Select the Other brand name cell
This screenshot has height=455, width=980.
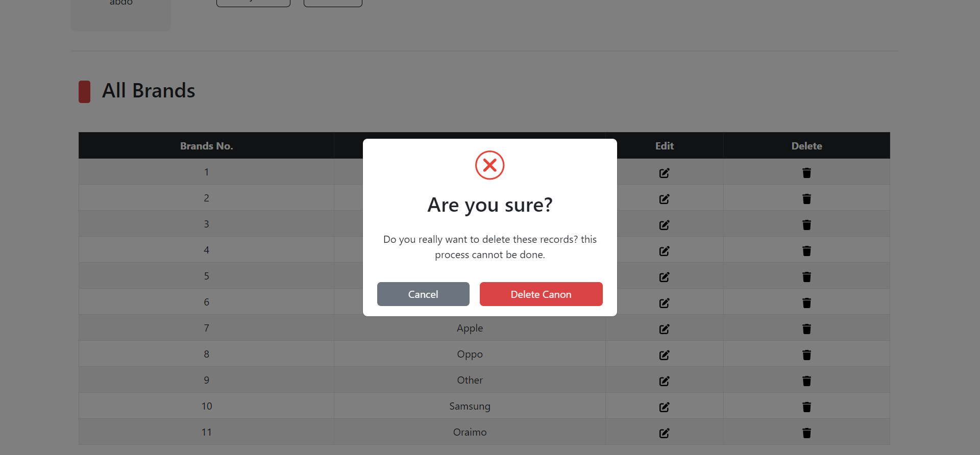pyautogui.click(x=470, y=380)
